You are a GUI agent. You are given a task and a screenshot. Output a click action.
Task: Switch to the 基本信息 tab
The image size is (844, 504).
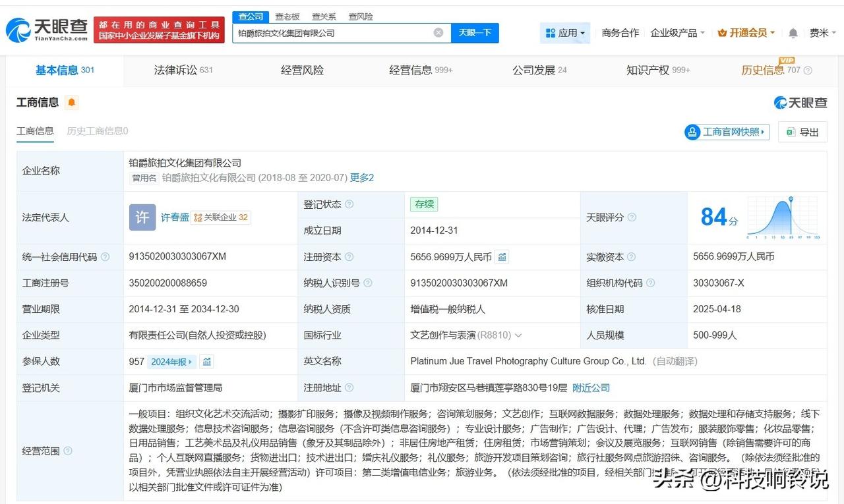[65, 70]
